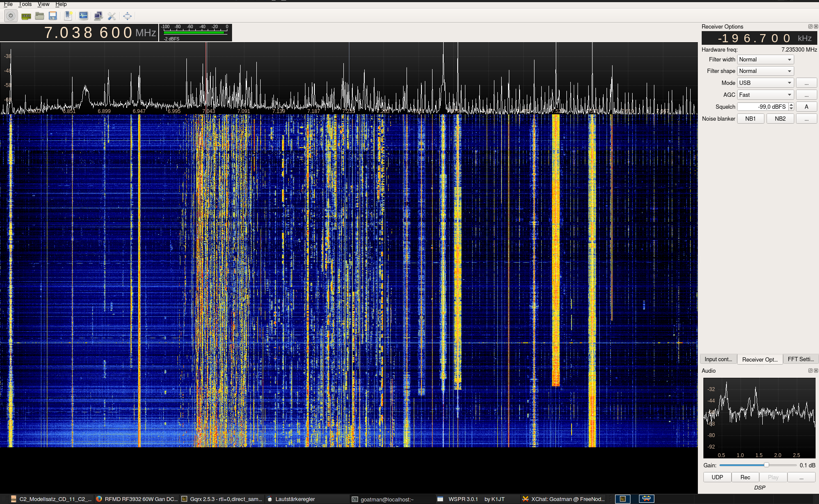Click the fullscreen arrows icon

[127, 16]
